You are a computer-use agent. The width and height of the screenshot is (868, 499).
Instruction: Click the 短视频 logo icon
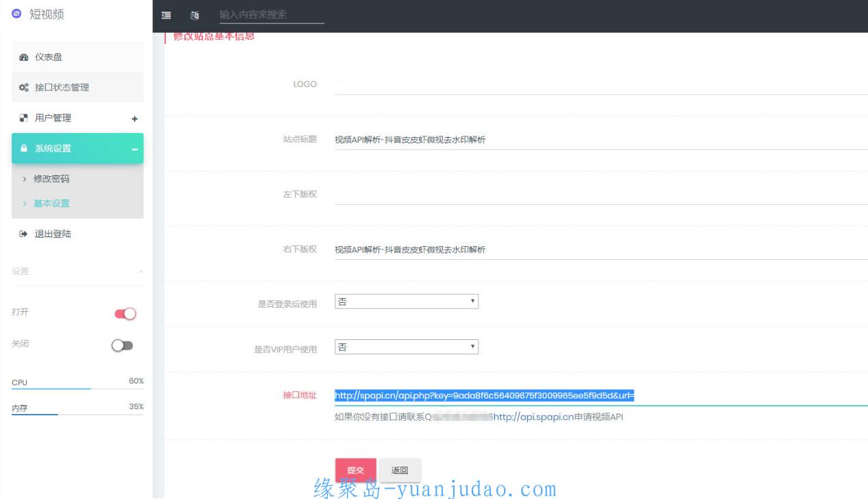(x=16, y=14)
